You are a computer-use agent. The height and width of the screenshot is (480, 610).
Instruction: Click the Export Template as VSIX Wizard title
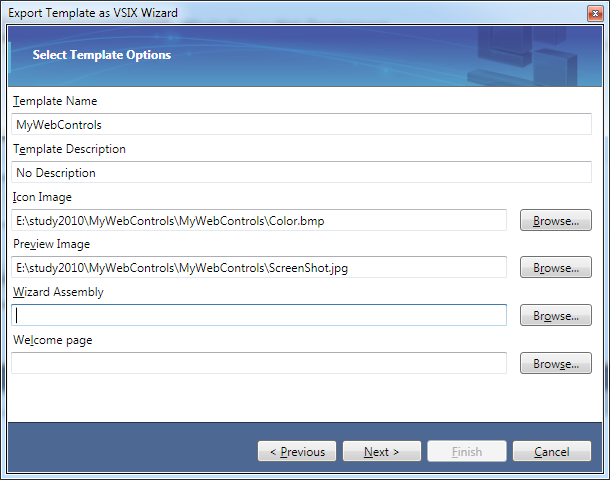tap(93, 13)
